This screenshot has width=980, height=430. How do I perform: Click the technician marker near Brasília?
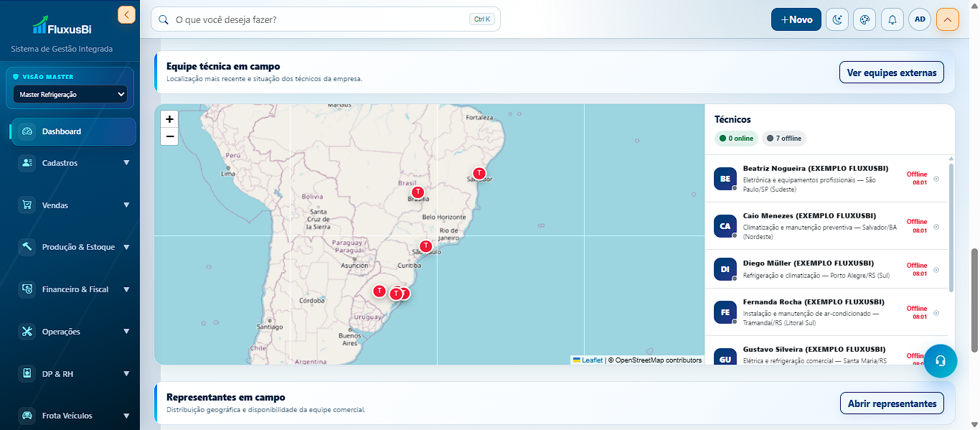(x=418, y=192)
